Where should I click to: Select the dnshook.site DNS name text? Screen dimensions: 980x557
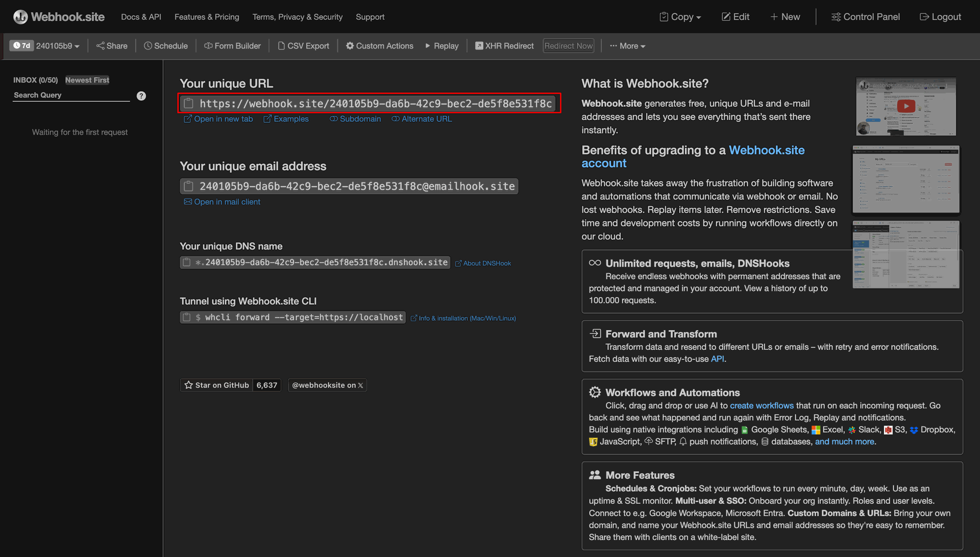(322, 262)
